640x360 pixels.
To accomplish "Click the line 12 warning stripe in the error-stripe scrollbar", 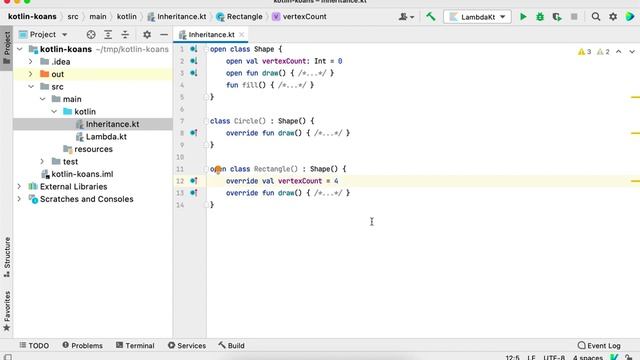I will coord(635,181).
